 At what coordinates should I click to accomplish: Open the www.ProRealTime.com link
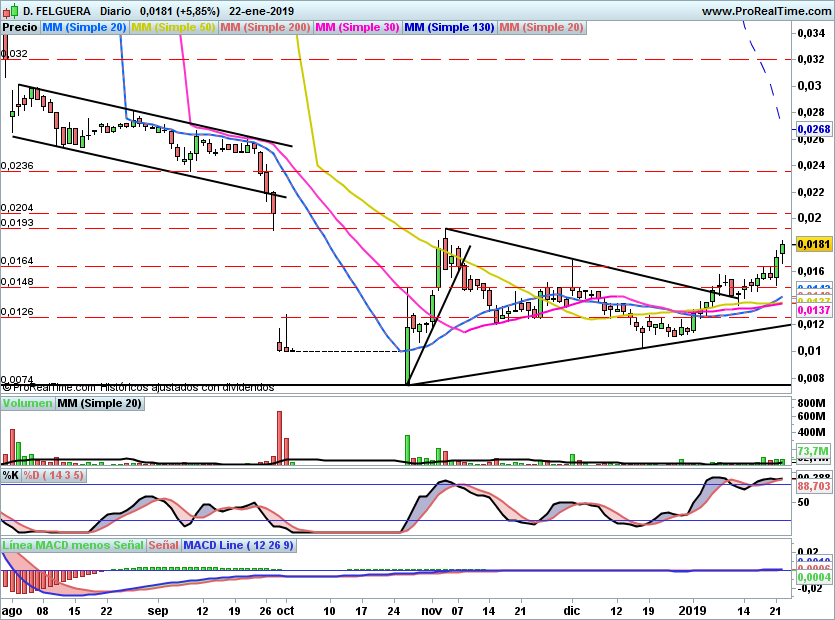click(x=766, y=11)
